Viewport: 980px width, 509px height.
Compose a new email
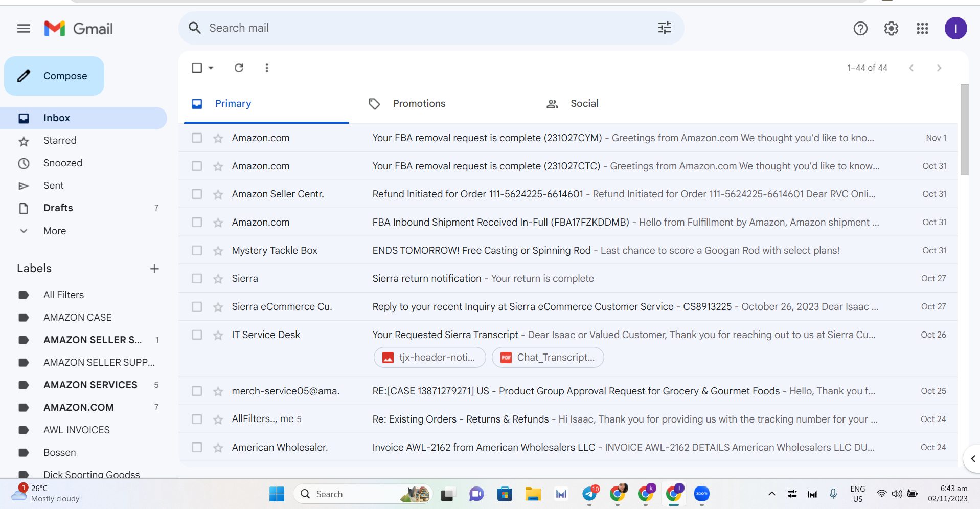(x=54, y=76)
